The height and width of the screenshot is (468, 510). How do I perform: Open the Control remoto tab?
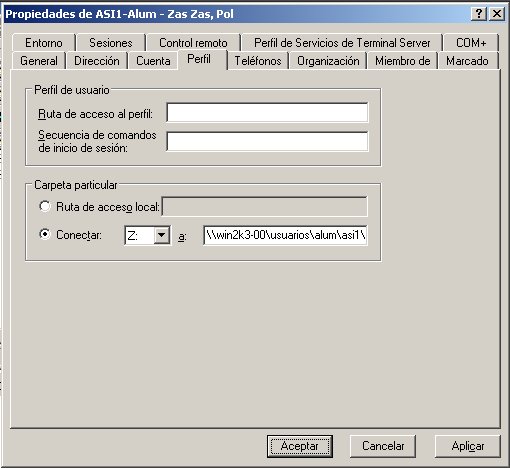[193, 43]
